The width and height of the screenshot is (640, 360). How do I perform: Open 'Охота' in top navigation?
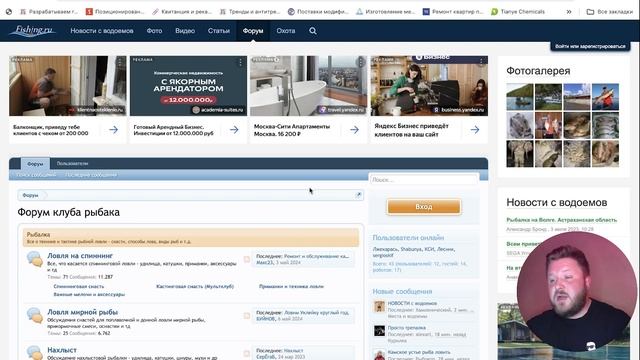click(x=286, y=31)
